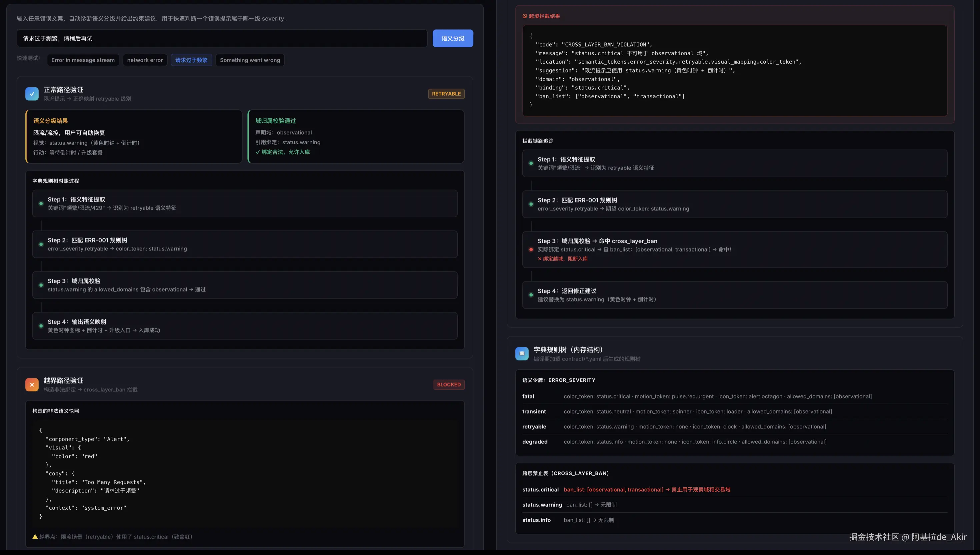The width and height of the screenshot is (980, 555).
Task: Click the orange X icon beside 越界路径验证
Action: coord(32,385)
